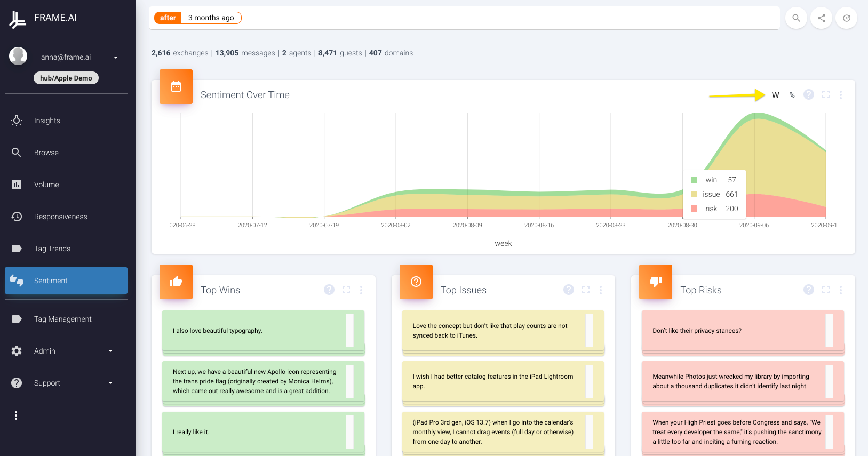Click the 407 domains stat

coord(391,53)
